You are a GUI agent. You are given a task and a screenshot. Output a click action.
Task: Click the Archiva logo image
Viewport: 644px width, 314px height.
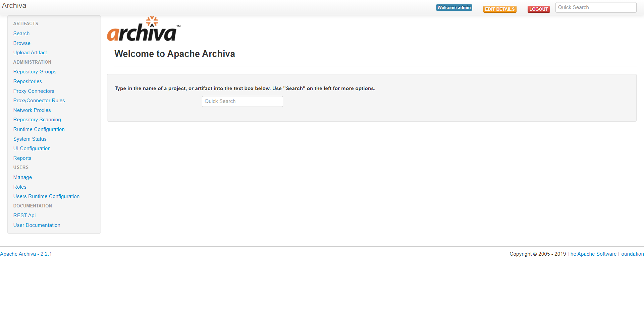tap(144, 28)
